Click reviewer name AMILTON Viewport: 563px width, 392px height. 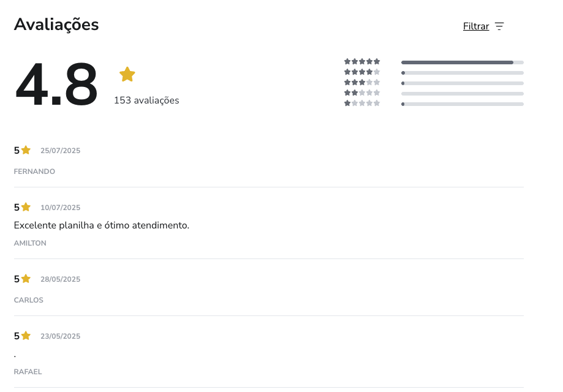(30, 243)
